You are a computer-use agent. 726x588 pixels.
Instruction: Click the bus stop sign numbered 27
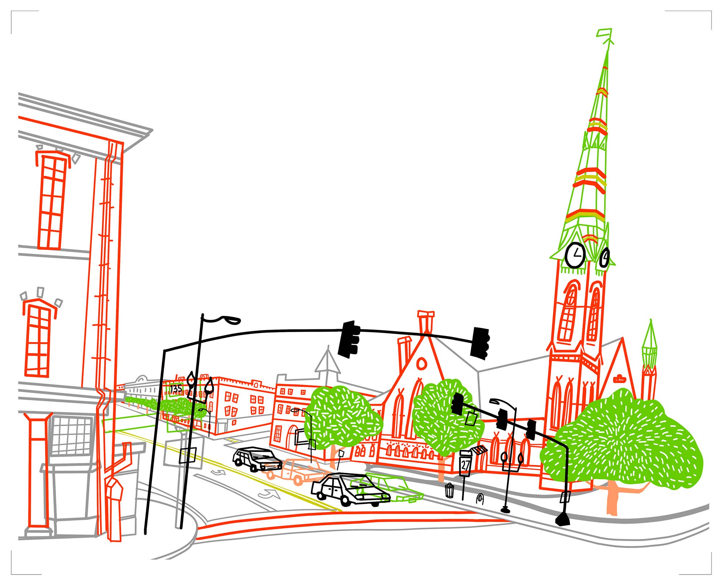(x=465, y=465)
